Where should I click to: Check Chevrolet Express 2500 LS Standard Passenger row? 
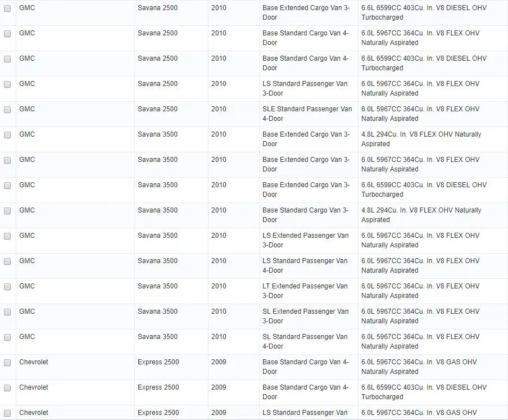[7, 413]
